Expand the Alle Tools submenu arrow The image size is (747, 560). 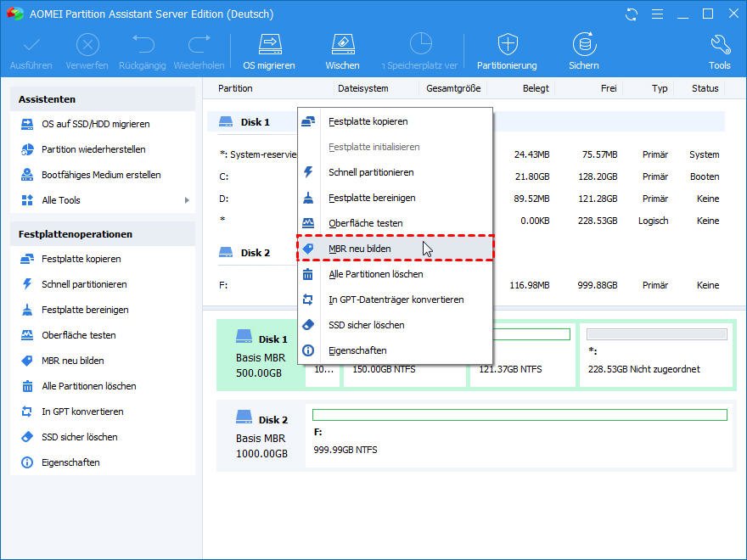(x=187, y=200)
